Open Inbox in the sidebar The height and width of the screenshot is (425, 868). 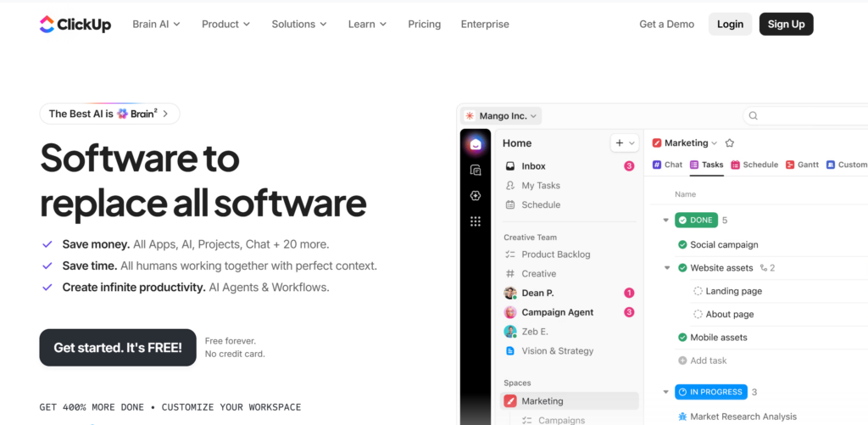[569, 166]
